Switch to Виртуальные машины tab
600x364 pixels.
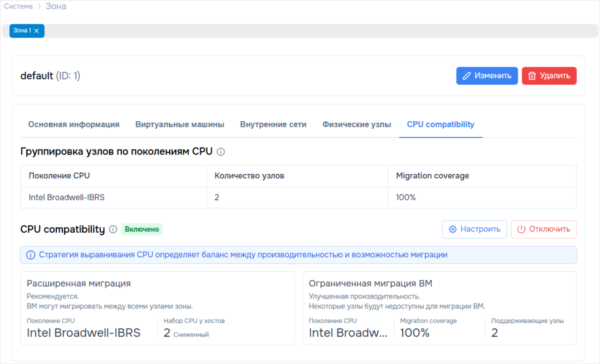180,125
